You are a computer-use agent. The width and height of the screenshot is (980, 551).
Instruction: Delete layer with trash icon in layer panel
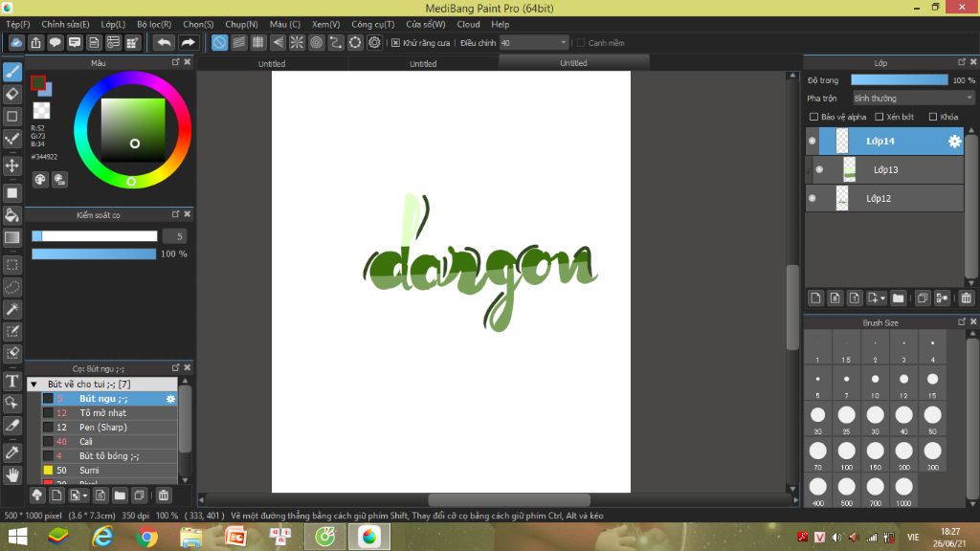click(967, 298)
